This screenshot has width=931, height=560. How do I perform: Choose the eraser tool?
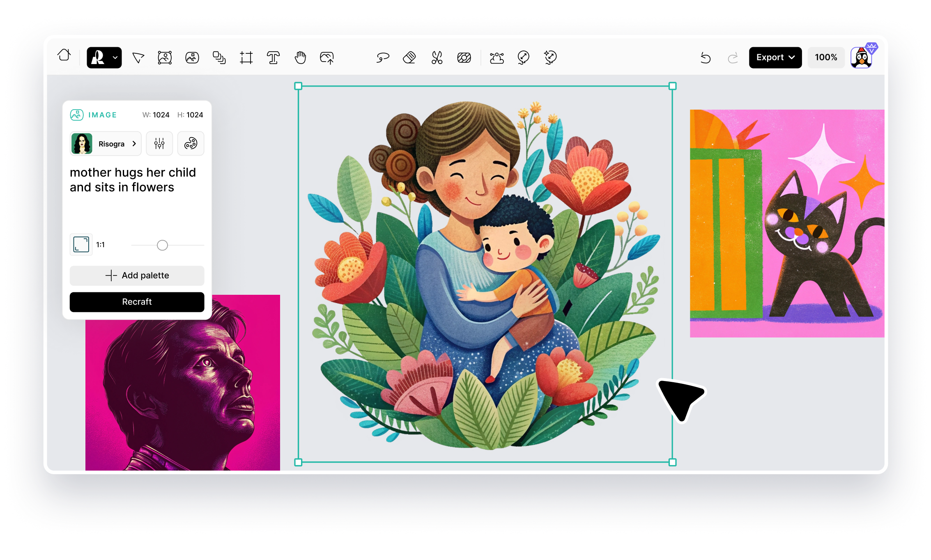(x=409, y=57)
